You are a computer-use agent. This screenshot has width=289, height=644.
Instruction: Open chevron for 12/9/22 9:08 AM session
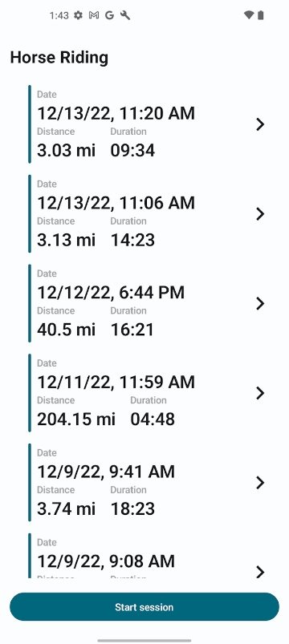(x=260, y=571)
